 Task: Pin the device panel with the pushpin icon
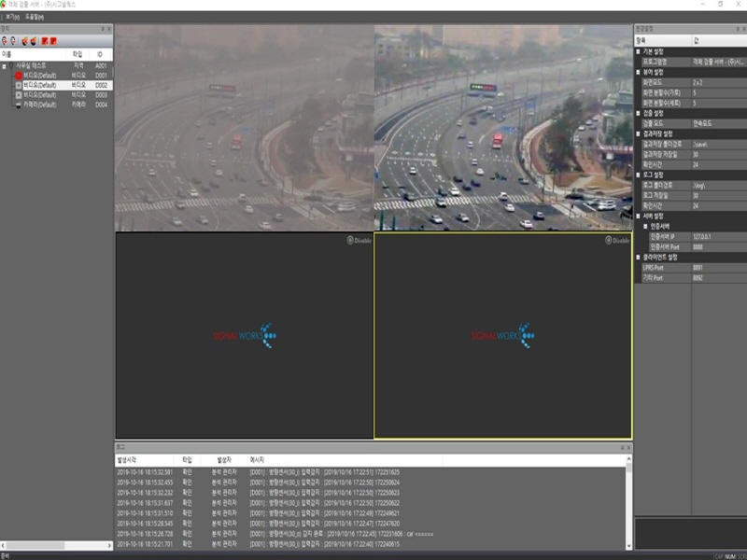point(103,29)
